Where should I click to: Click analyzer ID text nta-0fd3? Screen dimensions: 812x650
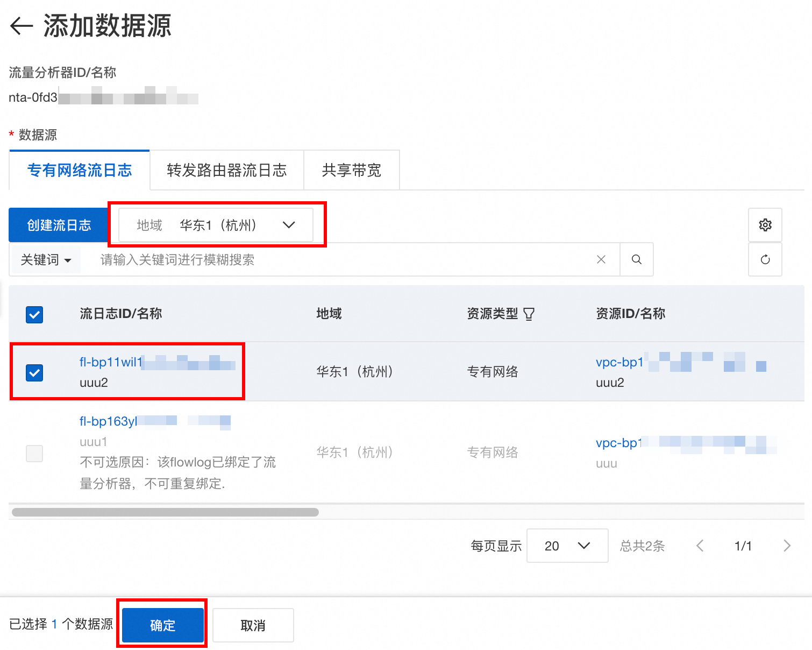coord(33,97)
